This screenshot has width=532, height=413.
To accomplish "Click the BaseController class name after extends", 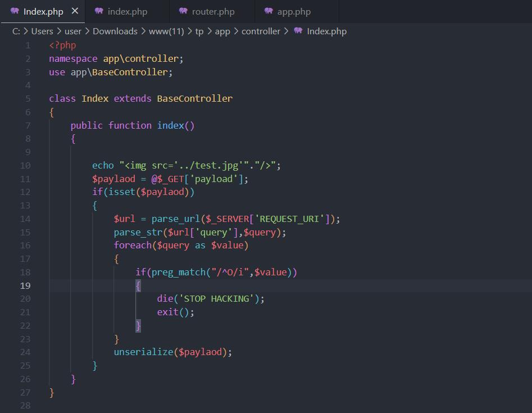I will [x=194, y=99].
